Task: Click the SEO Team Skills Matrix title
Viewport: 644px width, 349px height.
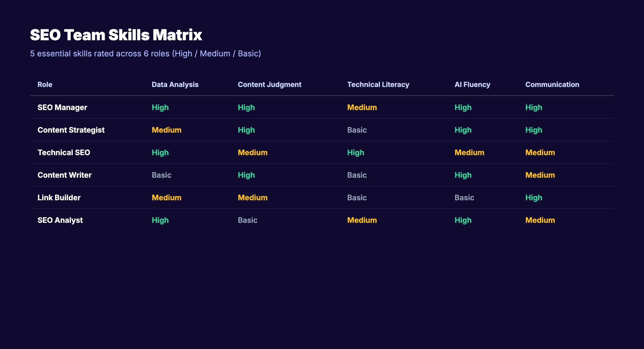Action: pyautogui.click(x=116, y=34)
